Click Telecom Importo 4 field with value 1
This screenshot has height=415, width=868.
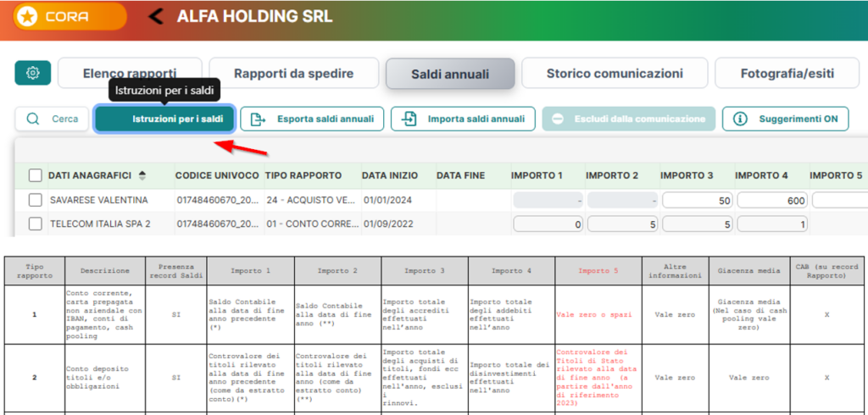(772, 224)
